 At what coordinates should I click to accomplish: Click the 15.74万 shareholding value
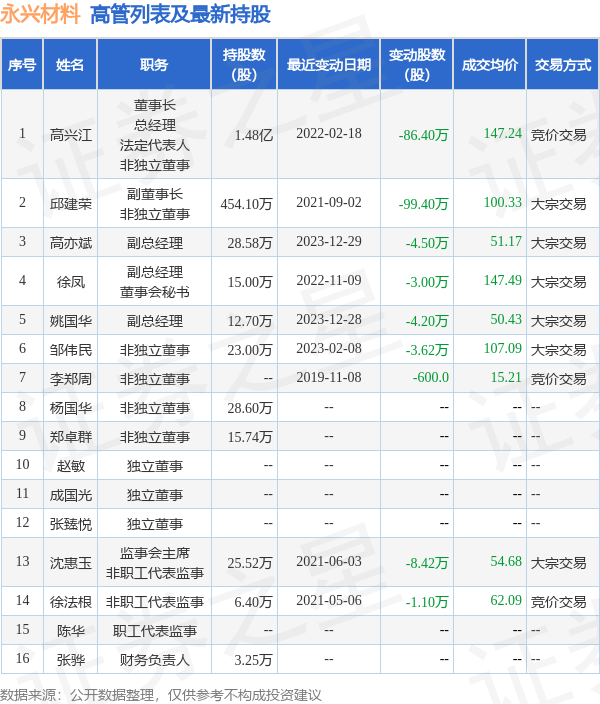[250, 437]
